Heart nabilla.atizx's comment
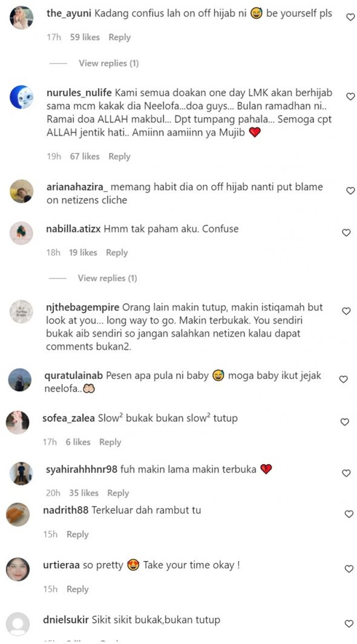The width and height of the screenshot is (357, 644). [346, 232]
